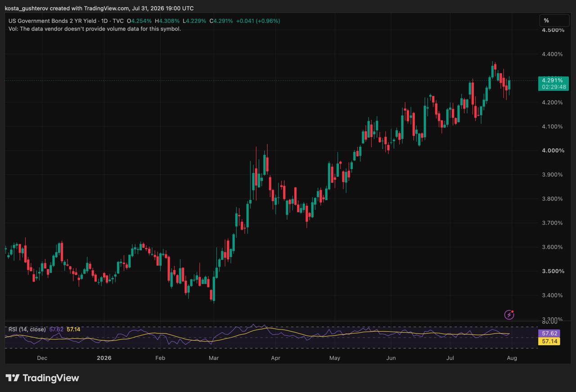Click the daily change +0.041 (+0.96%)
The width and height of the screenshot is (576, 392).
[x=258, y=21]
